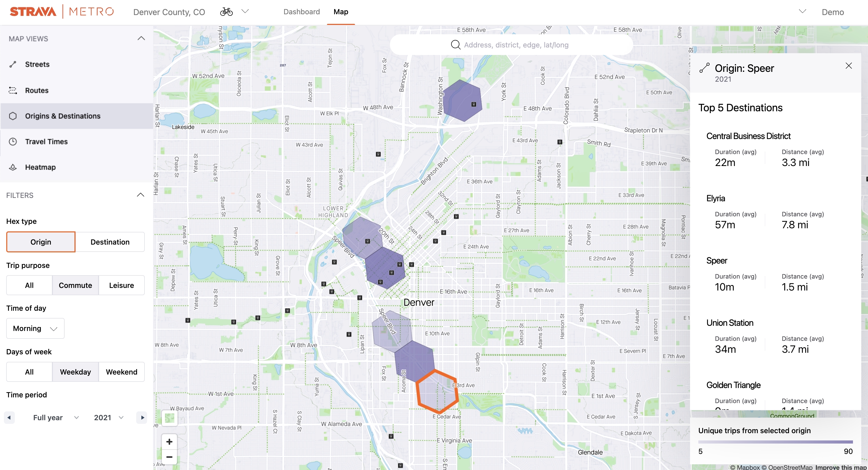Click the Streets map view icon
The image size is (868, 470).
click(13, 64)
